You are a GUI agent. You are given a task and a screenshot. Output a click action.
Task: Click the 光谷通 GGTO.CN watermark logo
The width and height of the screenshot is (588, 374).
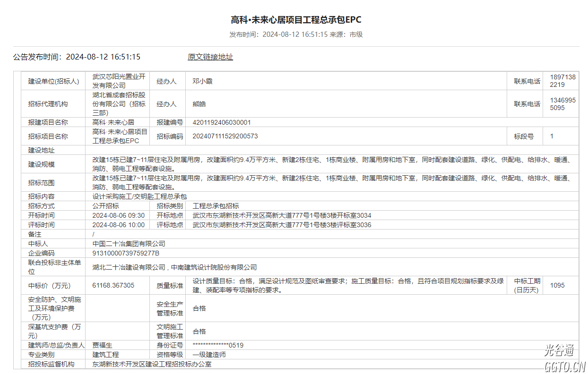(564, 358)
